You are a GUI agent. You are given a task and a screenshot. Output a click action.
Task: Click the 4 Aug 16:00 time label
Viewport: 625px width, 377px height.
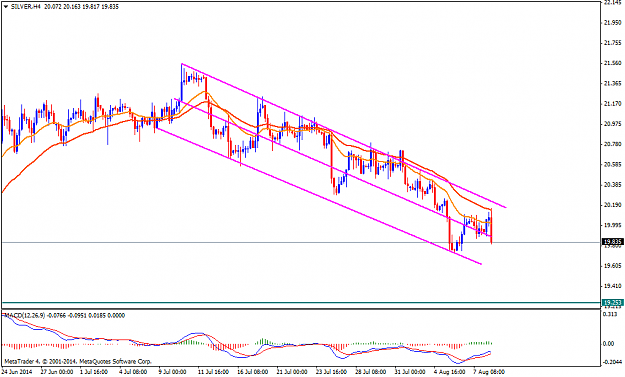pos(449,372)
